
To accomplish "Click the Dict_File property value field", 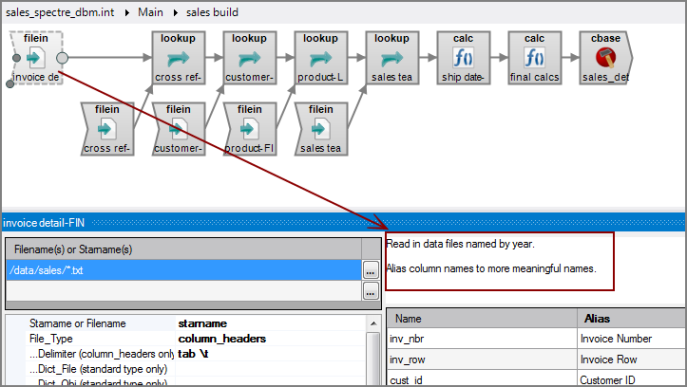I will pyautogui.click(x=271, y=369).
